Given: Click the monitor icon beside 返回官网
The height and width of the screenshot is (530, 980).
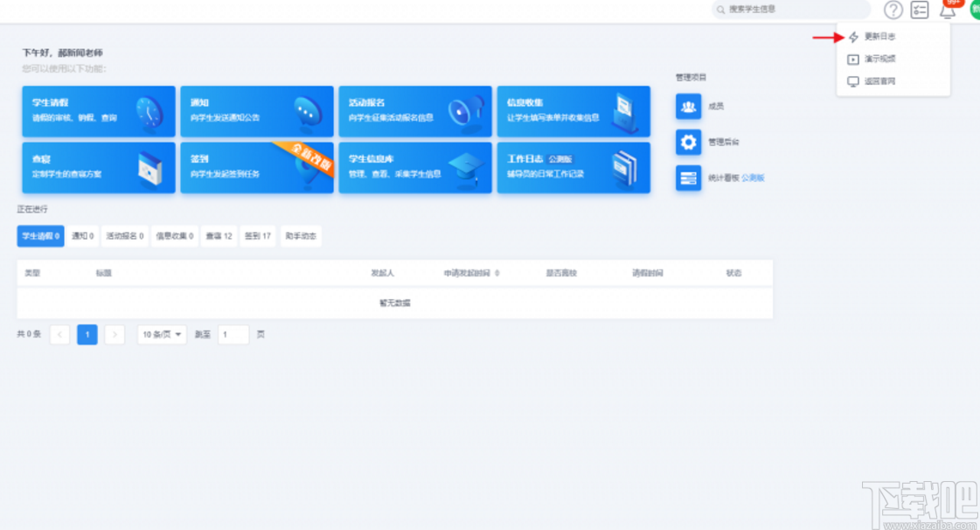Looking at the screenshot, I should [x=853, y=82].
